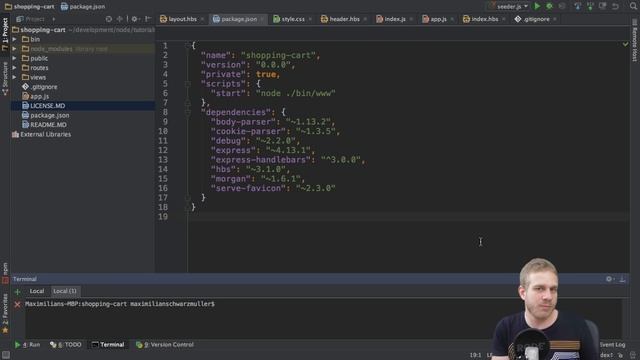Open the 6: TODO tool window
This screenshot has width=640, height=360.
66,345
